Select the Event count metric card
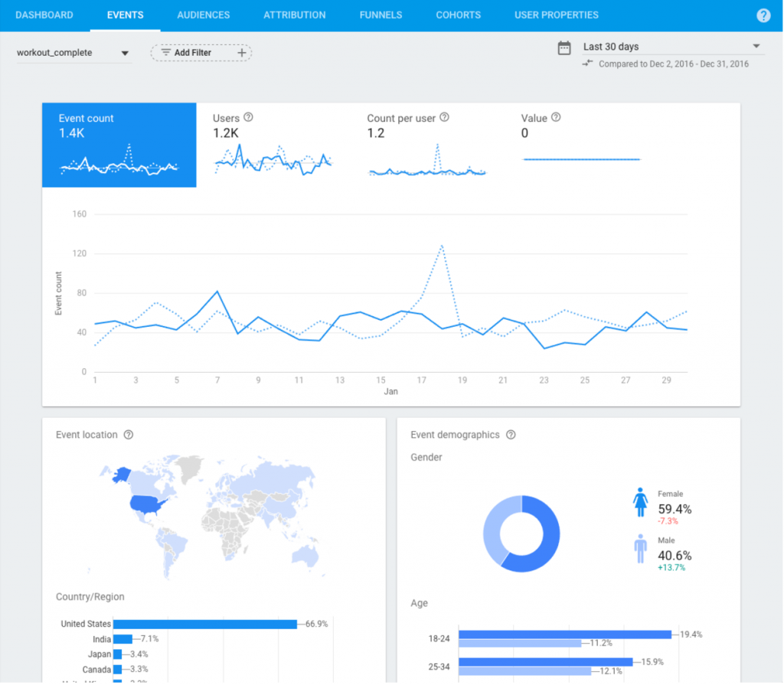Viewport: 784px width, 685px height. [x=119, y=145]
